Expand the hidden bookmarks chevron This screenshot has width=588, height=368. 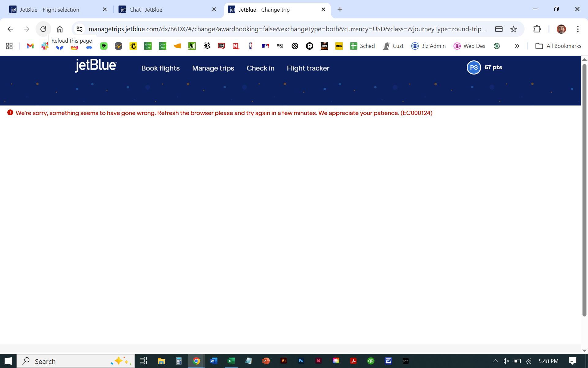coord(517,46)
